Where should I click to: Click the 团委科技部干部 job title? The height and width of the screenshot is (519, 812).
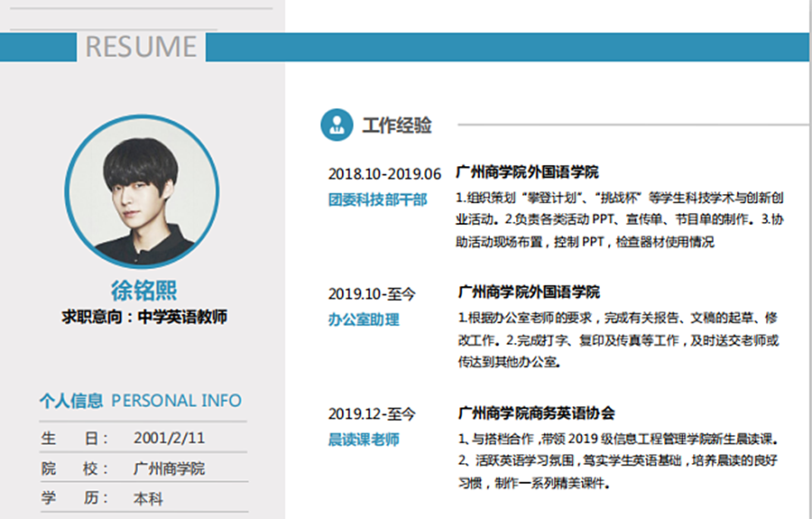click(377, 199)
